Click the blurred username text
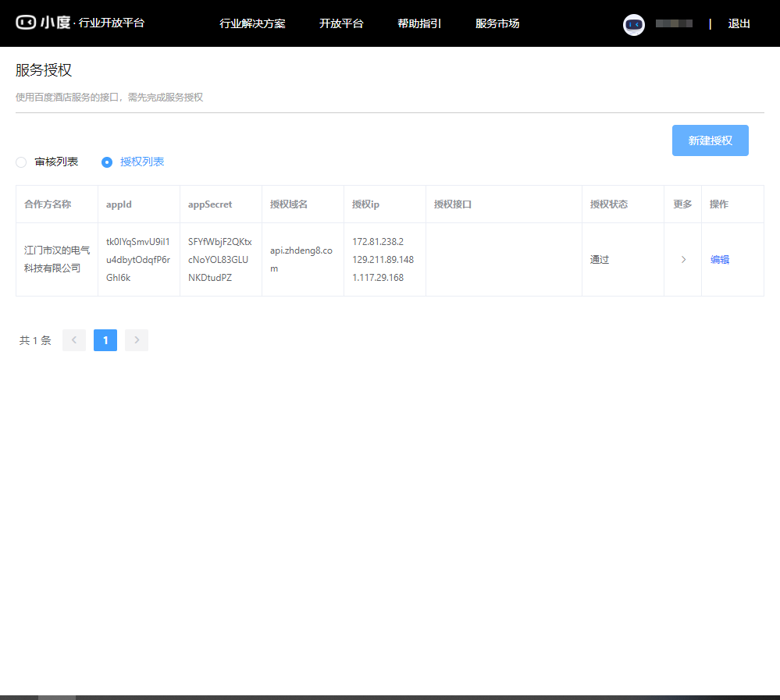The width and height of the screenshot is (780, 700). click(674, 24)
